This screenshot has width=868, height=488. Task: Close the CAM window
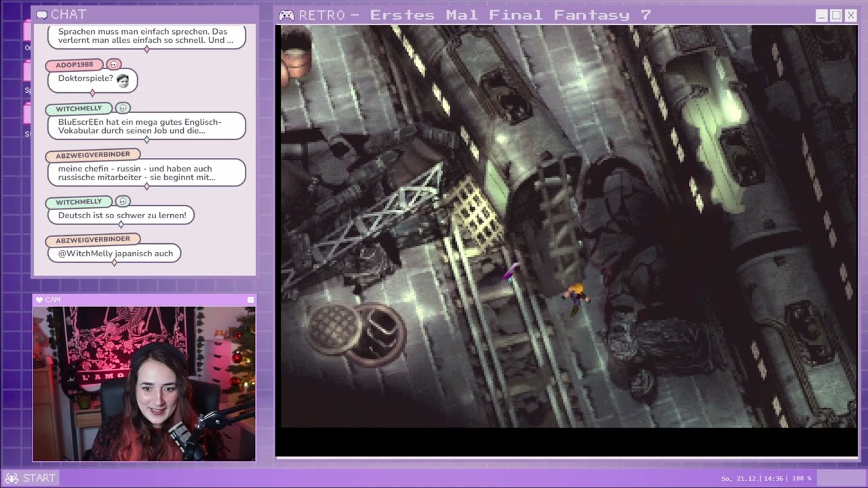pyautogui.click(x=250, y=300)
